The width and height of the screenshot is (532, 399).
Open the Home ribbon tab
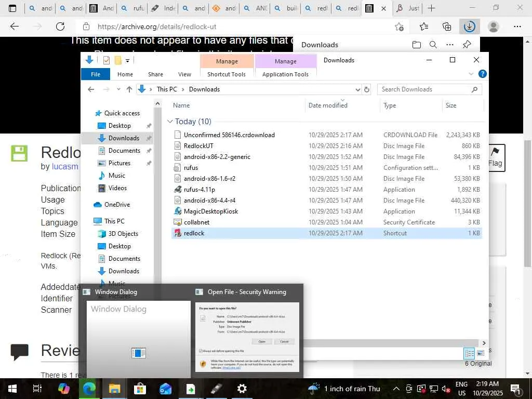[125, 74]
